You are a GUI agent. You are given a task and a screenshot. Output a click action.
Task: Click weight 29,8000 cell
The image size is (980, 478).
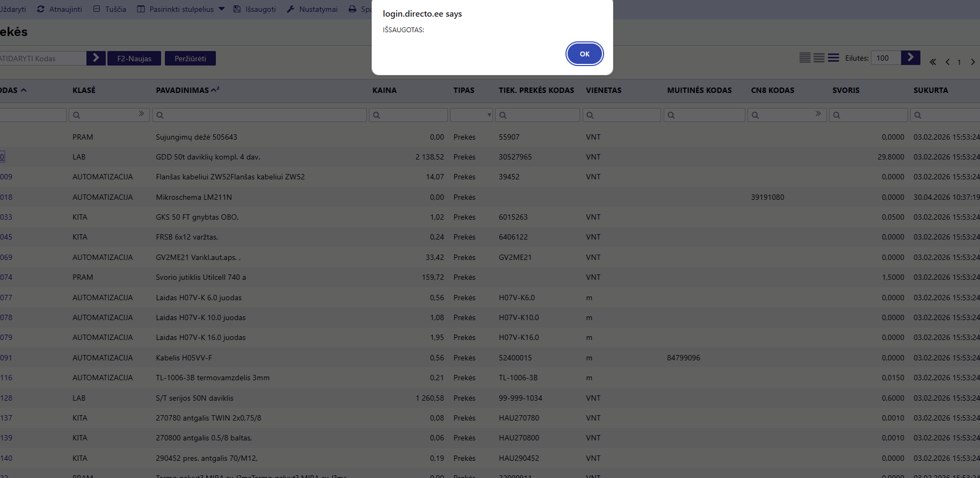(891, 157)
